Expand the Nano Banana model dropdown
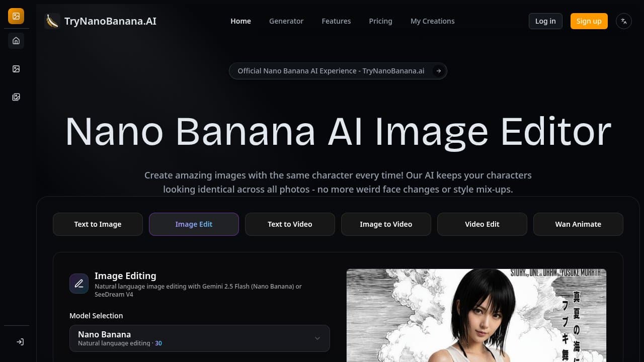The width and height of the screenshot is (644, 362). click(200, 338)
